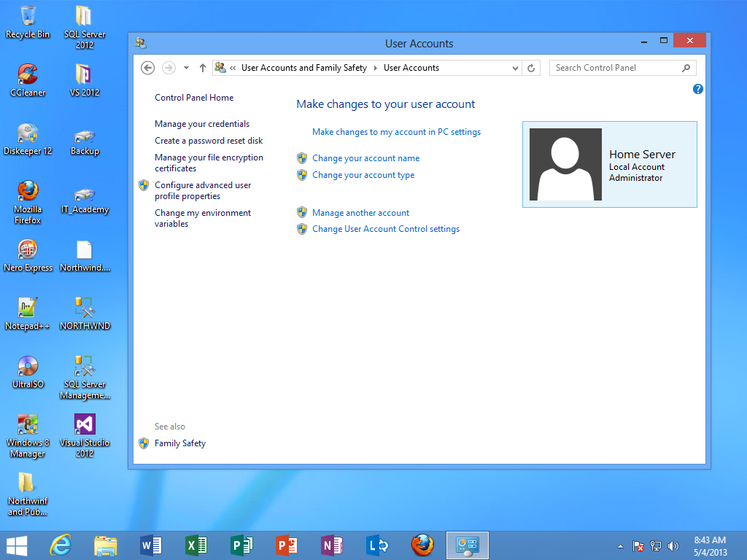The width and height of the screenshot is (747, 560).
Task: Launch Firefox from taskbar
Action: coord(422,545)
